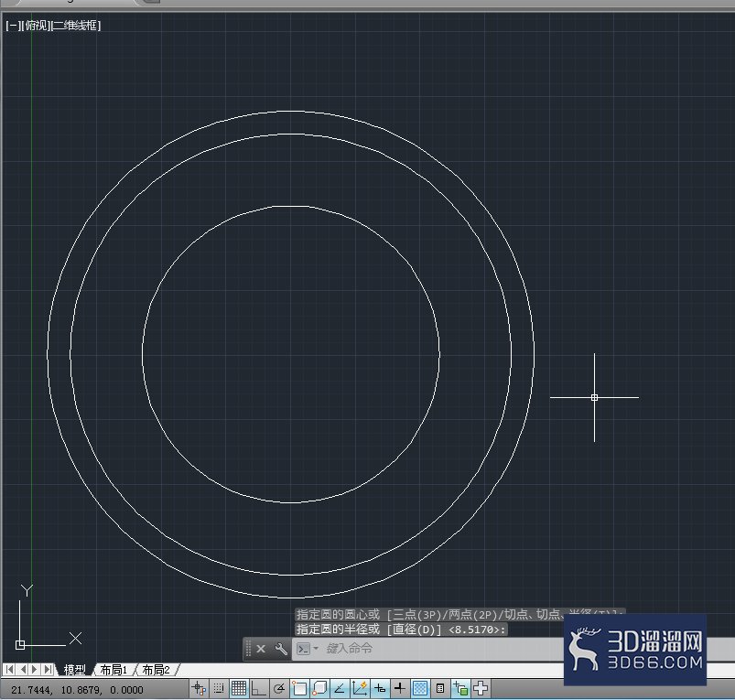Image resolution: width=735 pixels, height=700 pixels.
Task: Click the Quick Properties icon
Action: 440,688
